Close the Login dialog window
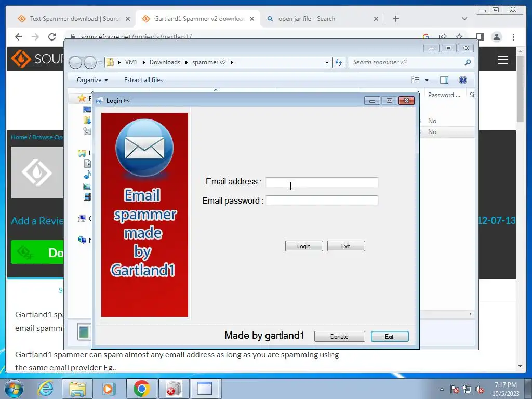This screenshot has height=399, width=532. (406, 100)
